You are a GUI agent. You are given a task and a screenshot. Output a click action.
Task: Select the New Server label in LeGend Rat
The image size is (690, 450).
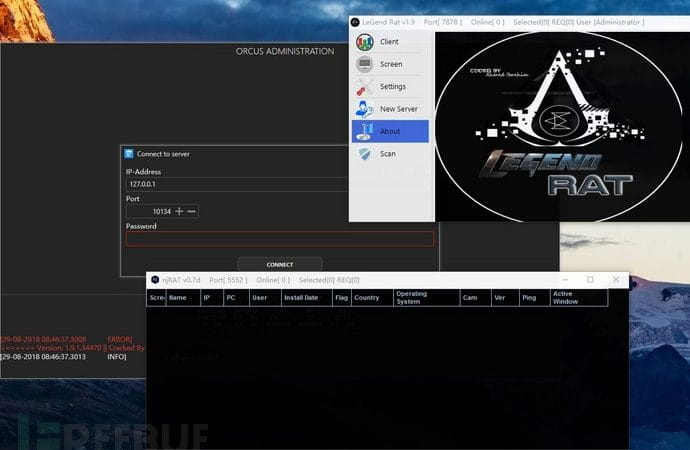(x=399, y=109)
